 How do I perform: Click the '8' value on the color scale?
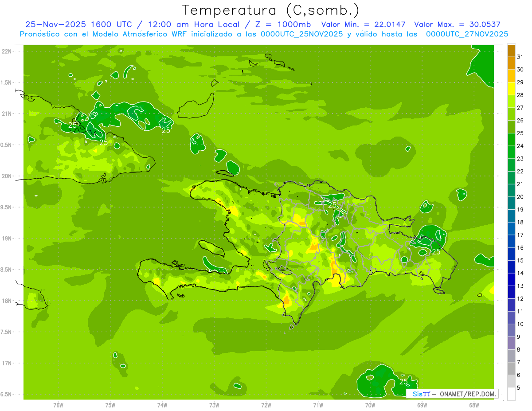519,350
